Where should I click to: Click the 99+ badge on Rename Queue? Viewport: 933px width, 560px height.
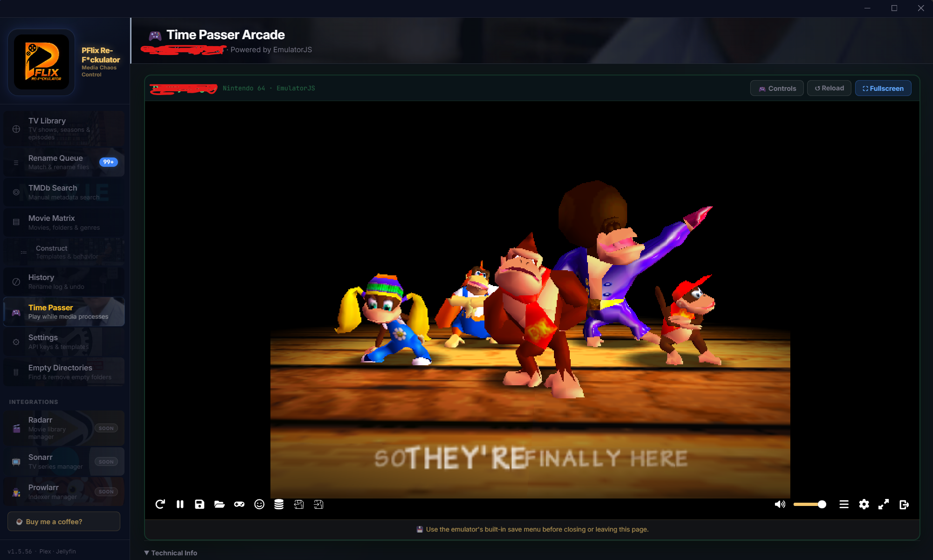(109, 162)
